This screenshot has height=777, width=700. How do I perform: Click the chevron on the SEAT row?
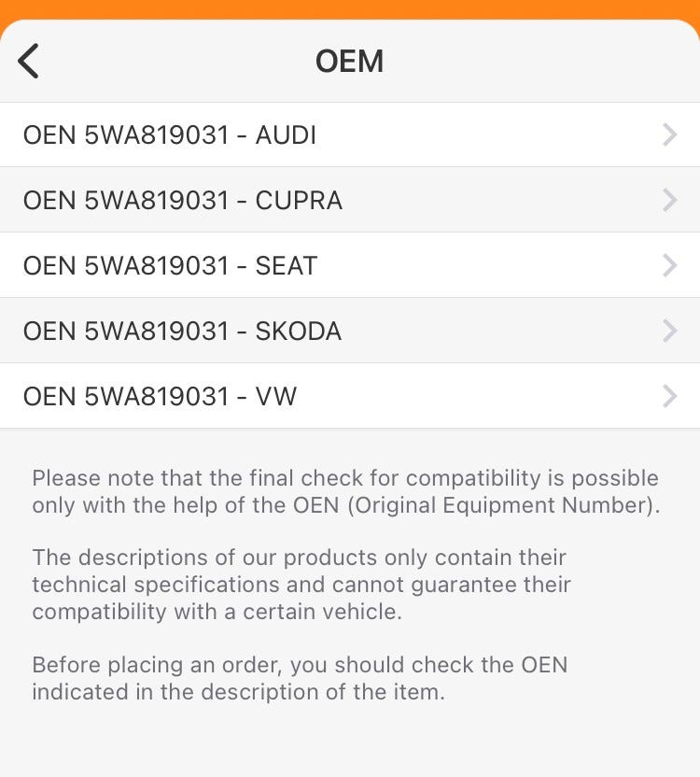click(x=669, y=266)
